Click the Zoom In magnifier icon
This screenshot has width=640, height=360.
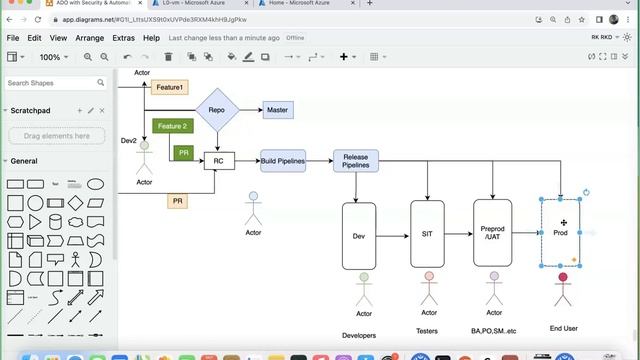coord(88,57)
